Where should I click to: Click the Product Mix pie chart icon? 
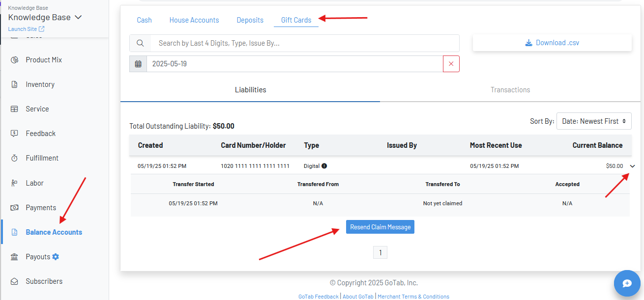tap(14, 60)
